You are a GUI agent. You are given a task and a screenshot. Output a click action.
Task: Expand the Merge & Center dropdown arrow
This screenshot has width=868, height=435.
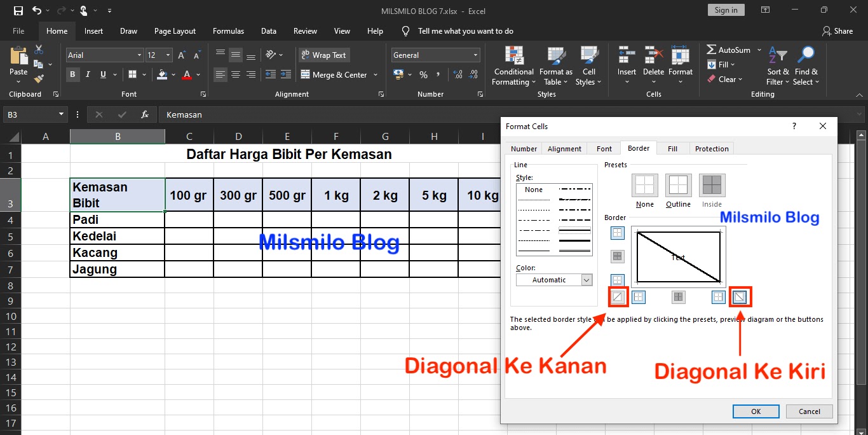click(x=376, y=74)
